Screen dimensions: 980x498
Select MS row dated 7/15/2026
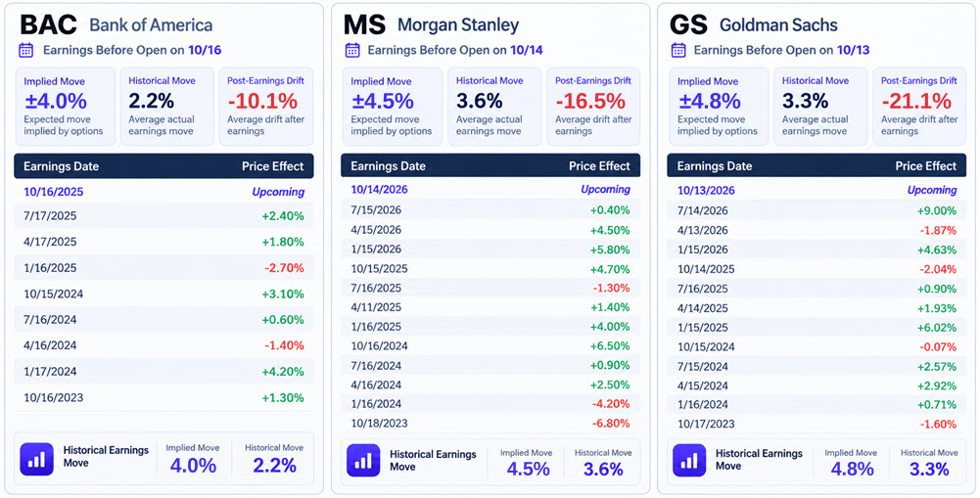pyautogui.click(x=490, y=210)
